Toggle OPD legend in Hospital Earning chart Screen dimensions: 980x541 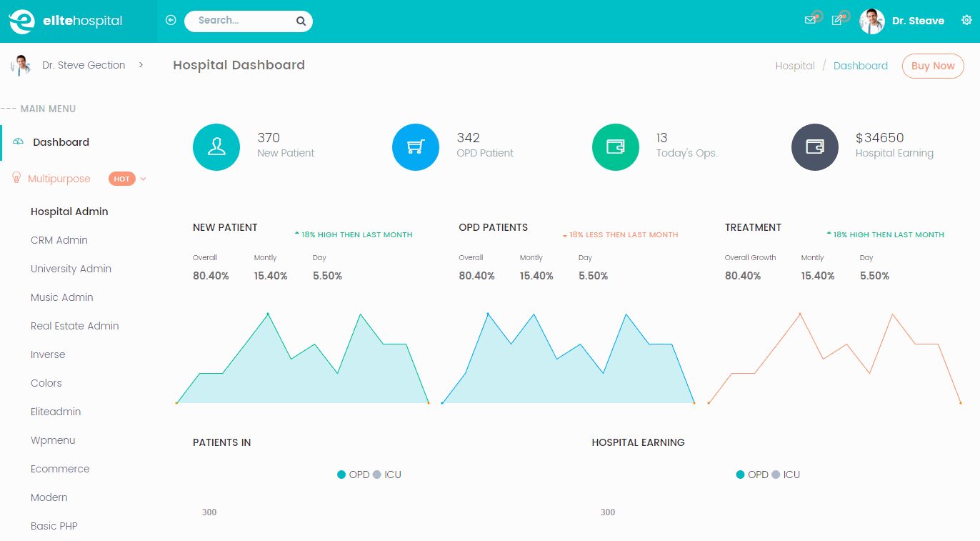(x=752, y=475)
